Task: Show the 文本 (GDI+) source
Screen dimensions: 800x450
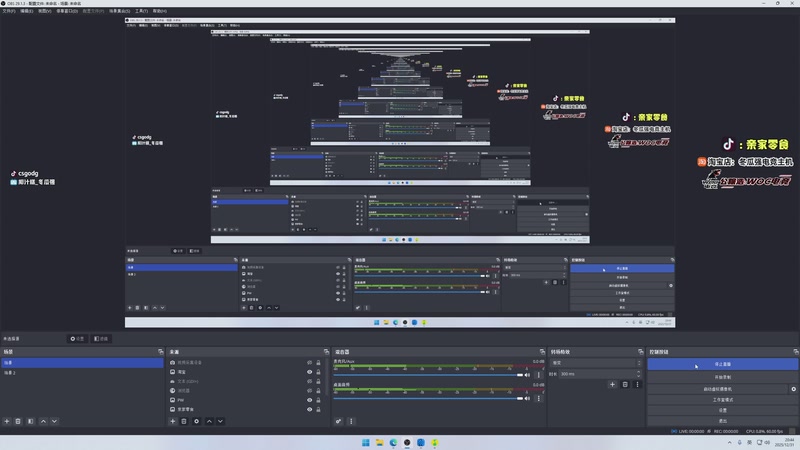Action: [x=309, y=381]
